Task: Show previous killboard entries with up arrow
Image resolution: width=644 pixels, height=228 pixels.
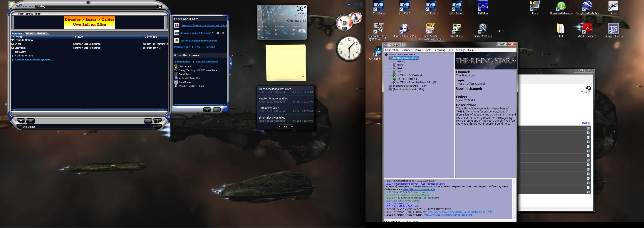Action: tap(279, 127)
